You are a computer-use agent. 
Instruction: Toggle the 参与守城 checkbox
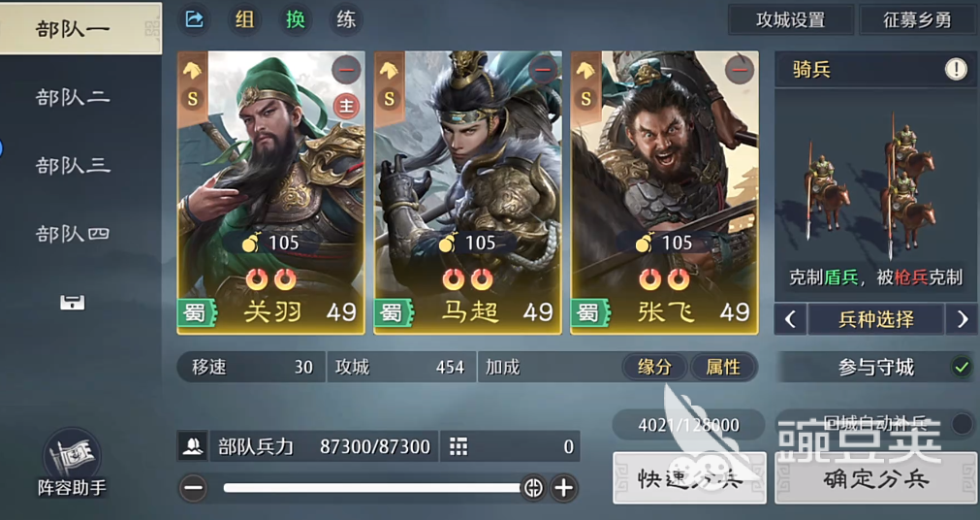tap(962, 368)
